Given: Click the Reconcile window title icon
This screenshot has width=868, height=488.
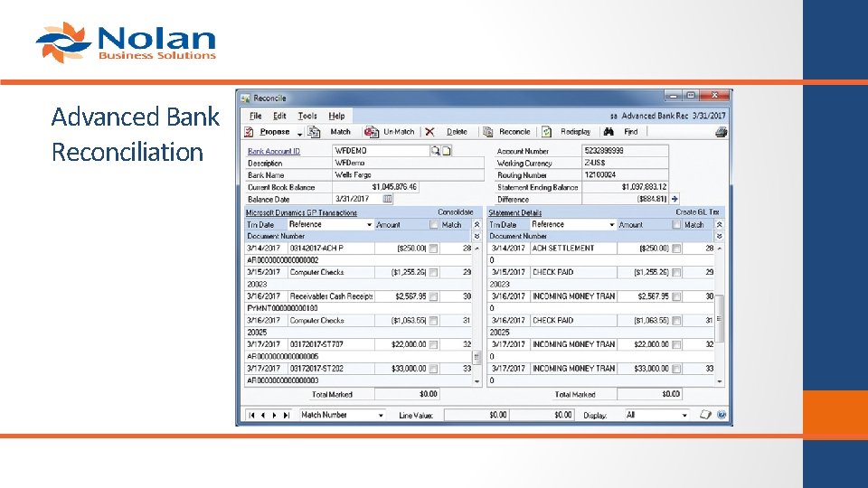Looking at the screenshot, I should tap(246, 99).
